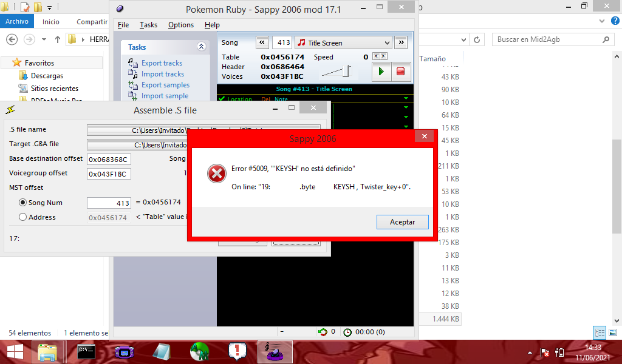Open the Help menu
Screen dimensions: 622x364
212,25
